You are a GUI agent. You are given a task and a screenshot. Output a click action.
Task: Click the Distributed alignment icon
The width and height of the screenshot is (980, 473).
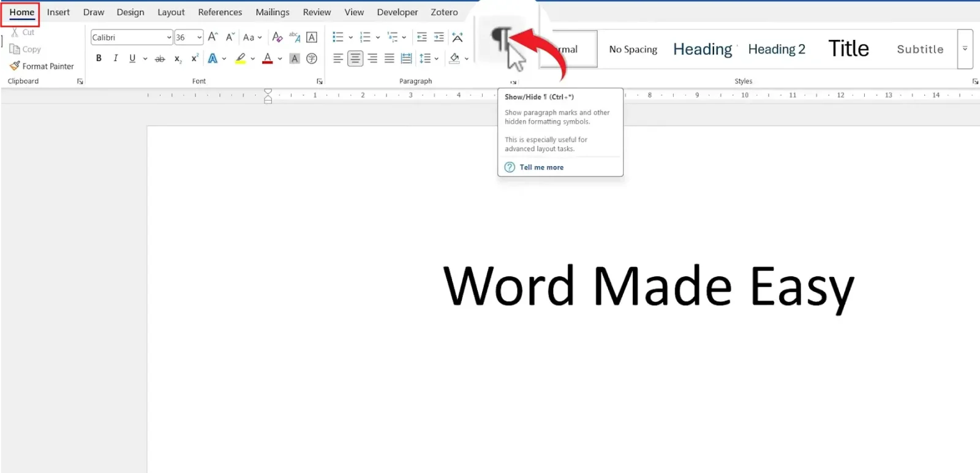point(406,59)
